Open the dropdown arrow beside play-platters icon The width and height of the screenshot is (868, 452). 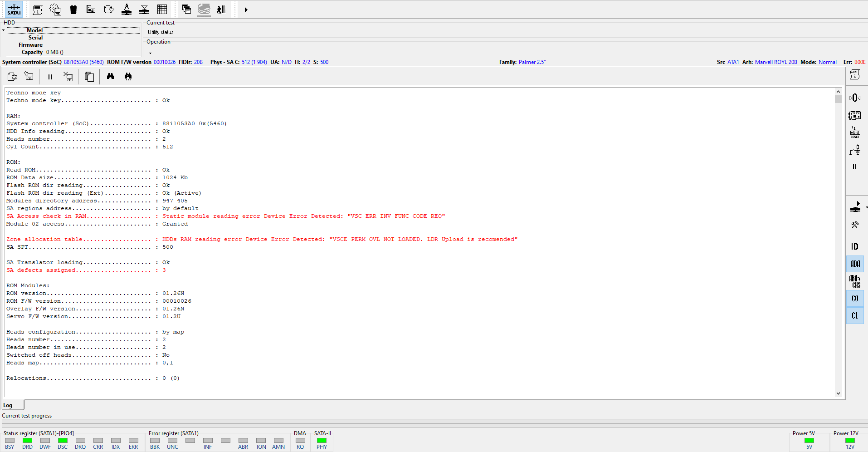[x=866, y=208]
